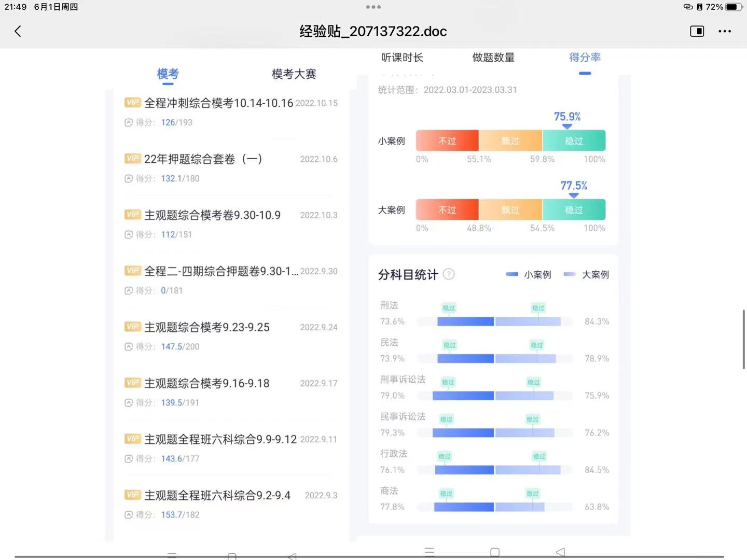747x560 pixels.
Task: Click date 2022.9.24 in exam list
Action: click(319, 327)
